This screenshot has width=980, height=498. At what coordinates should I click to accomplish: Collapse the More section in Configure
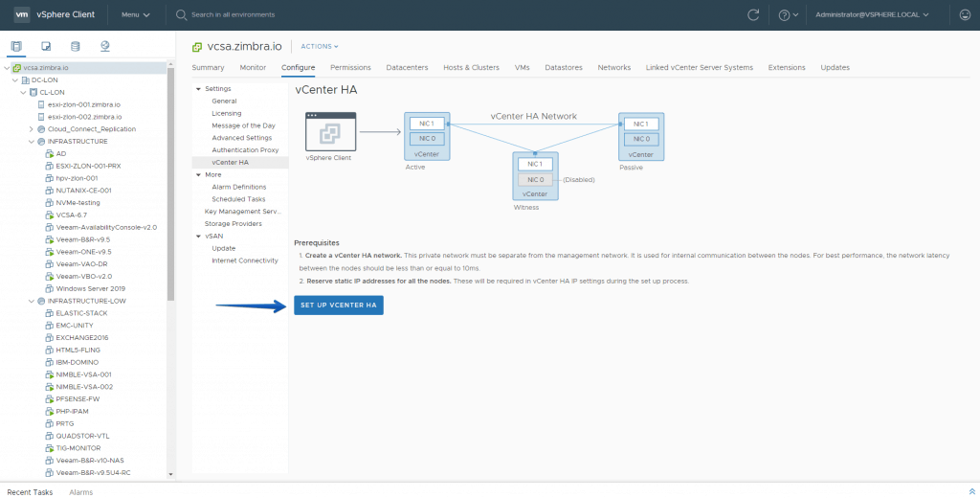199,174
